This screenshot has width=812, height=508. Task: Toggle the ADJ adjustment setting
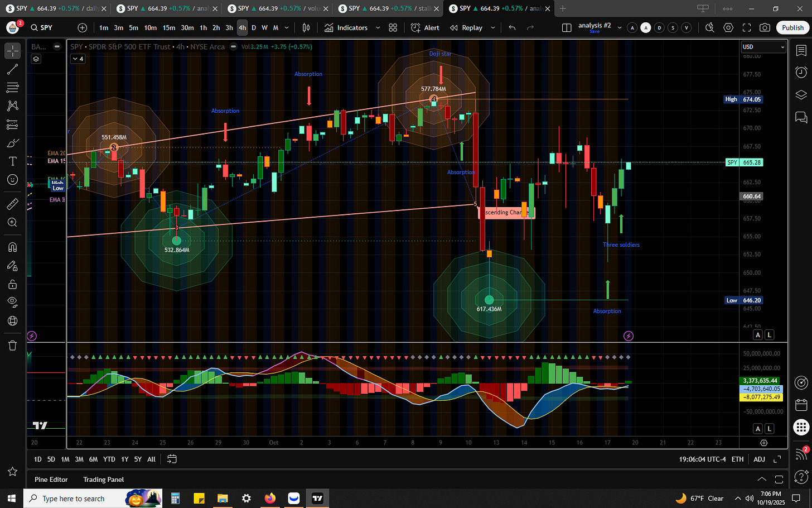coord(759,459)
